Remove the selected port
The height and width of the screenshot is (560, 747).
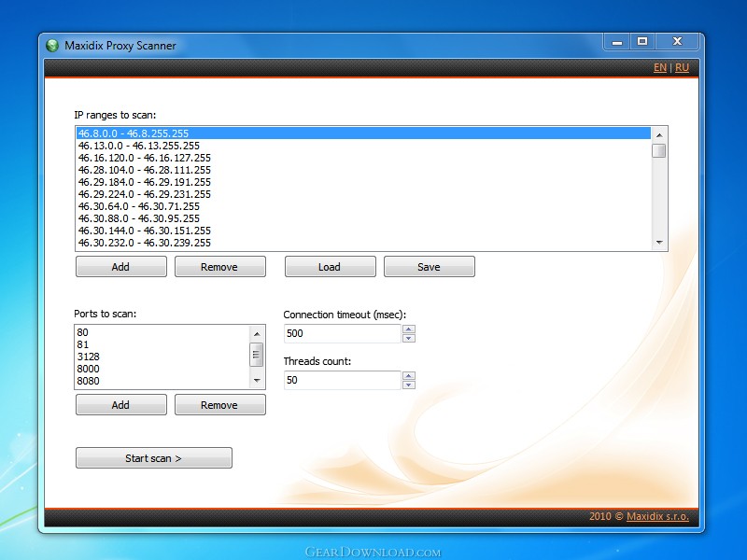220,405
